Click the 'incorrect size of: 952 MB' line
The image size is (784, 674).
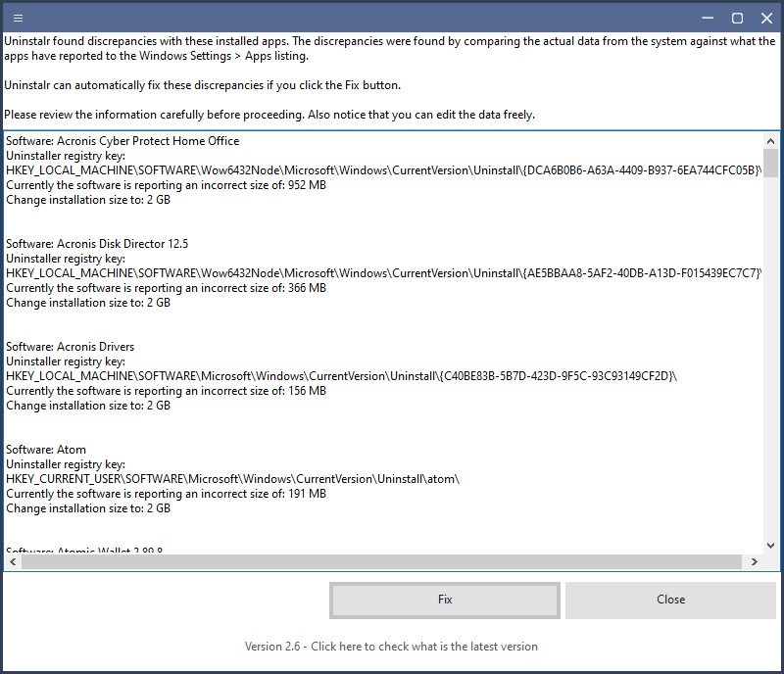click(166, 185)
